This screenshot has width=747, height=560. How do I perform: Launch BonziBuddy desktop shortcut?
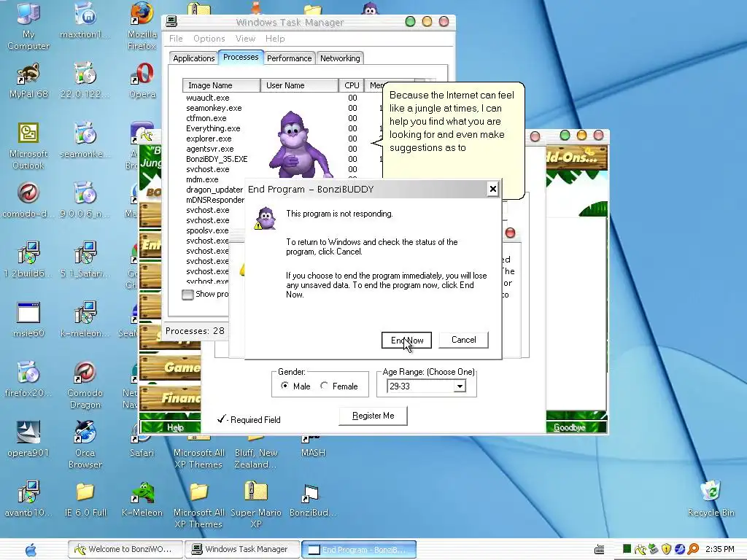click(312, 499)
